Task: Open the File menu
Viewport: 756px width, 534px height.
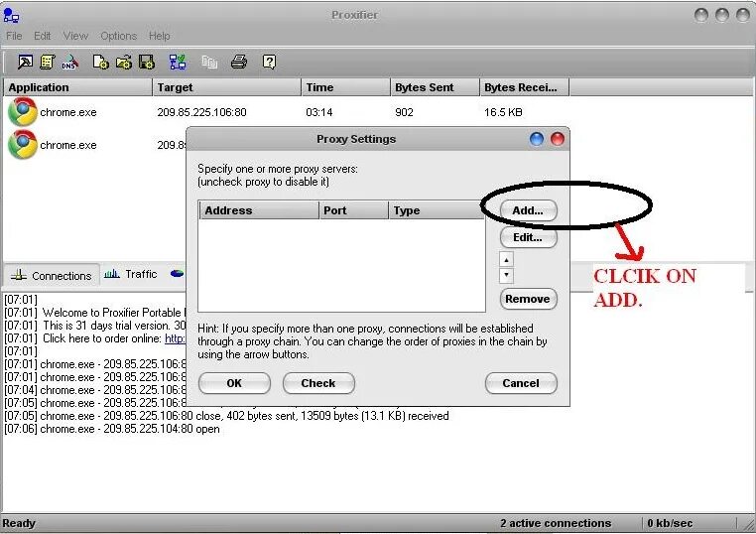Action: (x=14, y=36)
